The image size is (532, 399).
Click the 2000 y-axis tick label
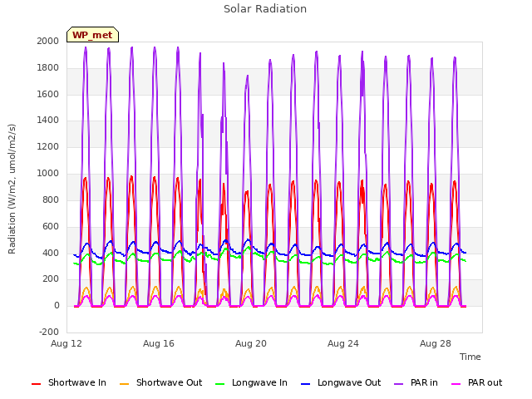point(48,41)
